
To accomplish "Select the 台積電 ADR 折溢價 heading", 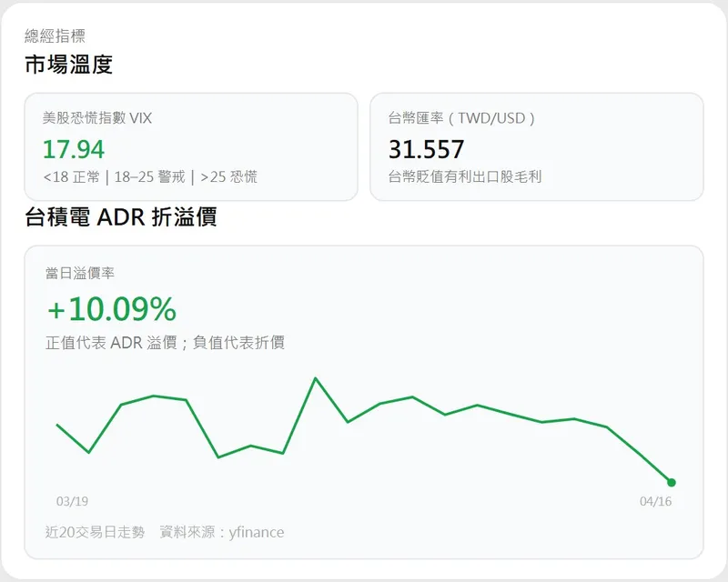I will coord(121,216).
